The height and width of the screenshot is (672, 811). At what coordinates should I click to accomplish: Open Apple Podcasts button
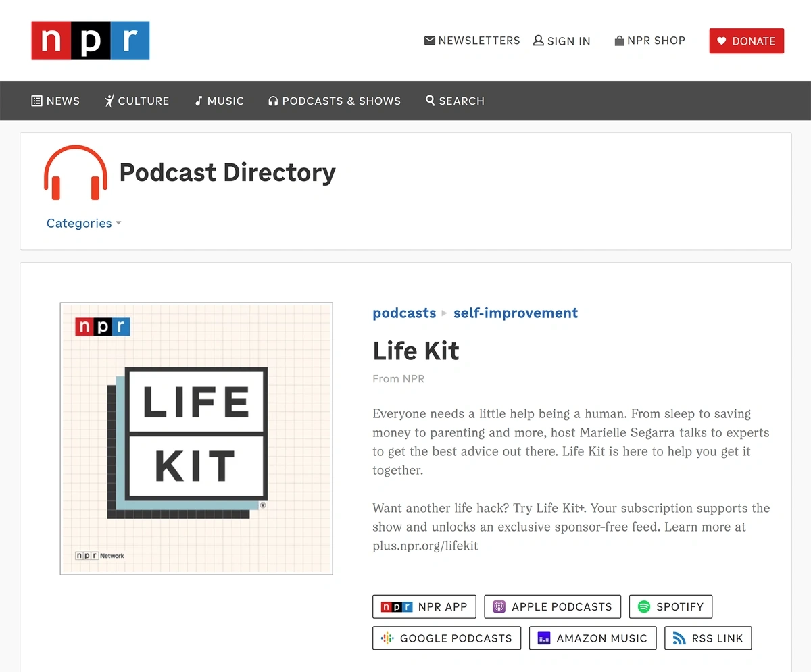(x=553, y=606)
